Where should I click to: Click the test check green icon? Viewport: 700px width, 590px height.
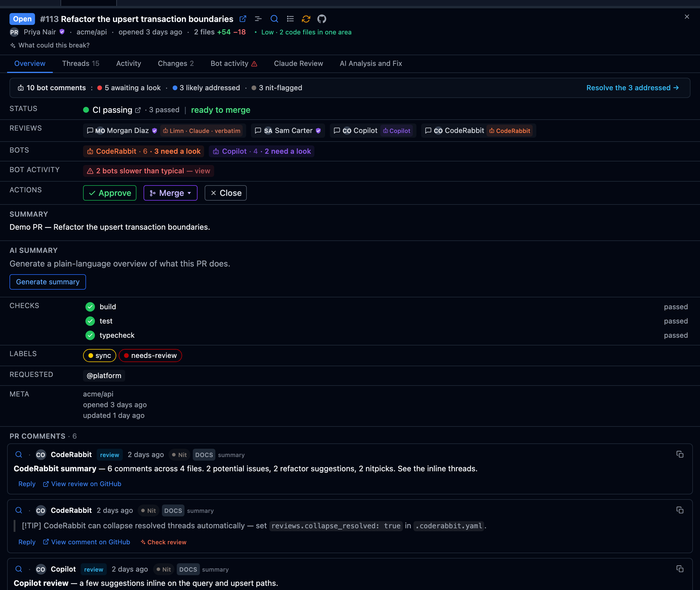[x=90, y=321]
